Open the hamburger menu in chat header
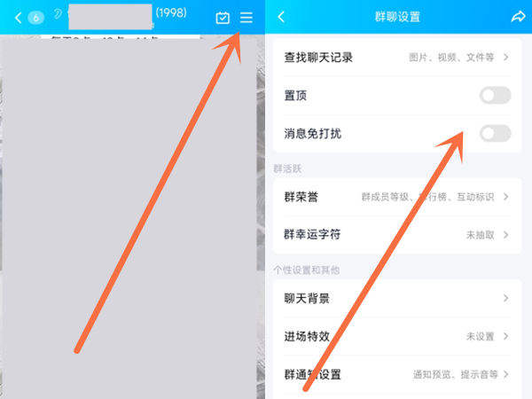532x399 pixels. pos(246,18)
